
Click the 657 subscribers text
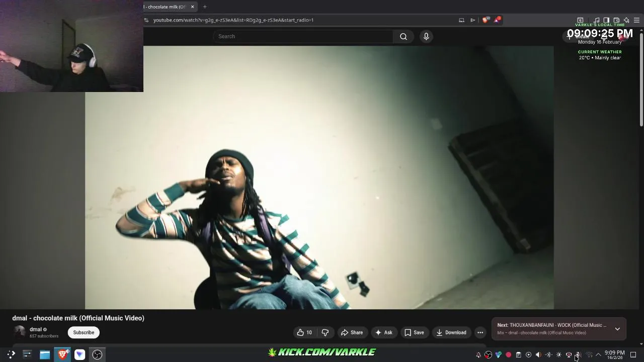44,336
